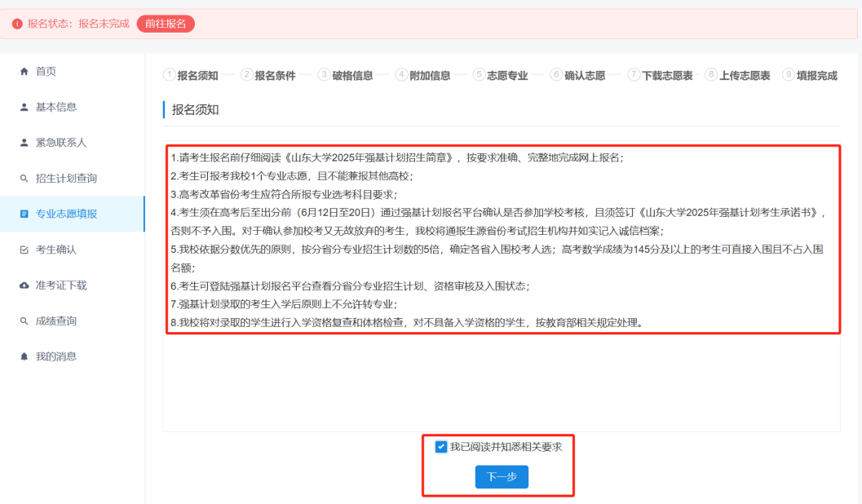Click notice item 5 about 招生计划数的5倍

(497, 259)
